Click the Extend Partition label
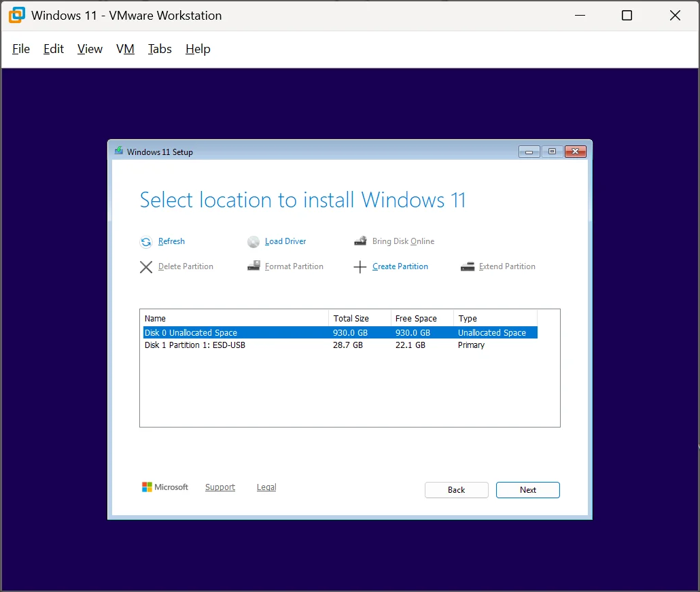Image resolution: width=700 pixels, height=592 pixels. pyautogui.click(x=507, y=266)
